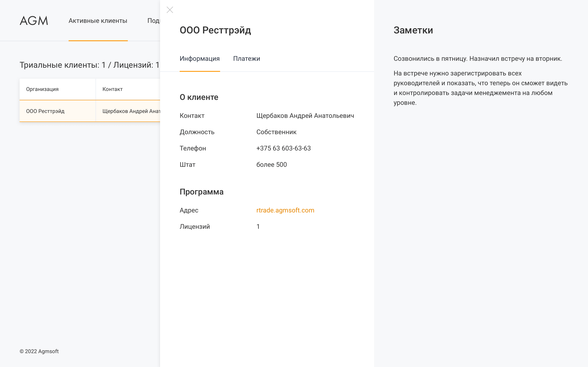Switch to the Платежи tab
588x367 pixels.
246,59
